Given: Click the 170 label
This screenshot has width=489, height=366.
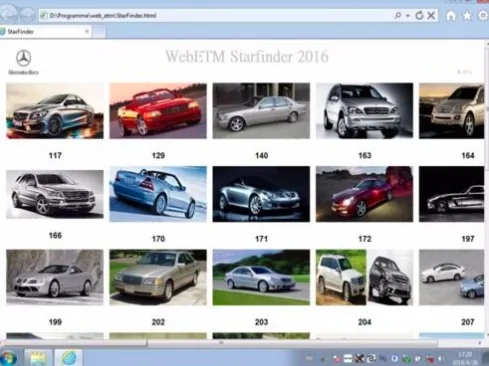Looking at the screenshot, I should [x=158, y=239].
